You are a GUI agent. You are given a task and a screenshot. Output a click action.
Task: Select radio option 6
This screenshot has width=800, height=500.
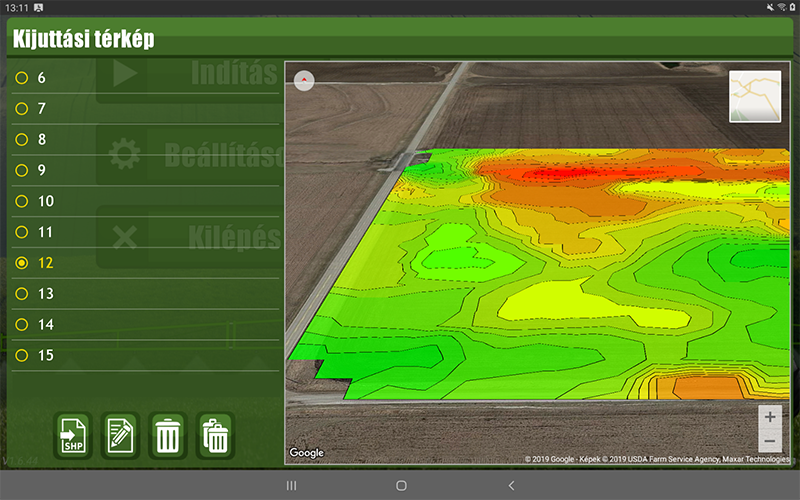click(22, 78)
